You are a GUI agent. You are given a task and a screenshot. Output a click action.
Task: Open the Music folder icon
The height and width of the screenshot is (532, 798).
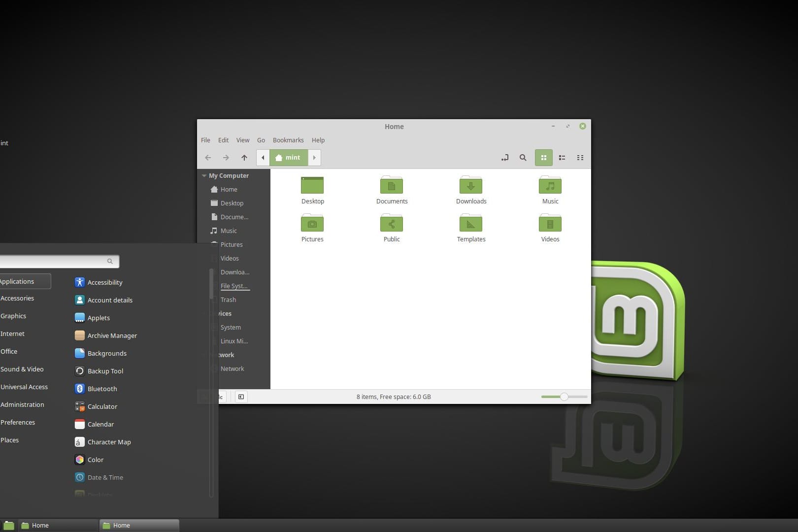(x=550, y=186)
